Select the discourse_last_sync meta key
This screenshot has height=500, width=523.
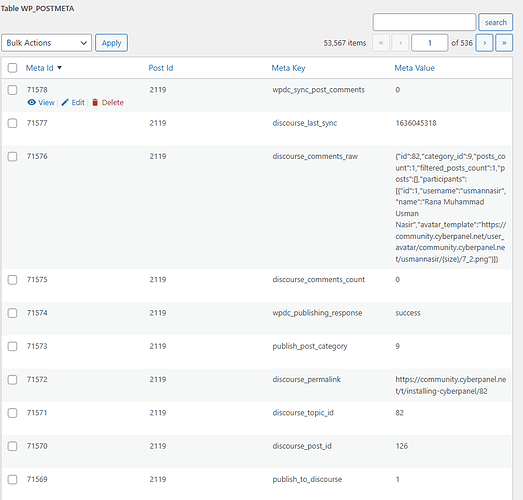click(x=305, y=123)
